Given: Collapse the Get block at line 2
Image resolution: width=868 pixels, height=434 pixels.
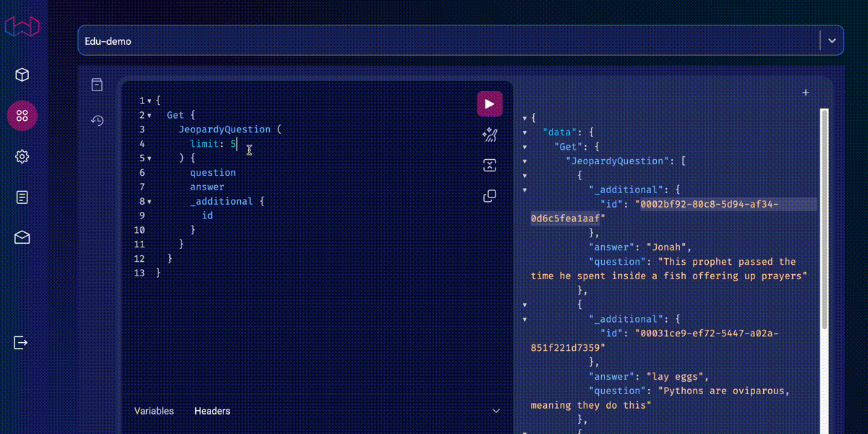Looking at the screenshot, I should click(149, 115).
